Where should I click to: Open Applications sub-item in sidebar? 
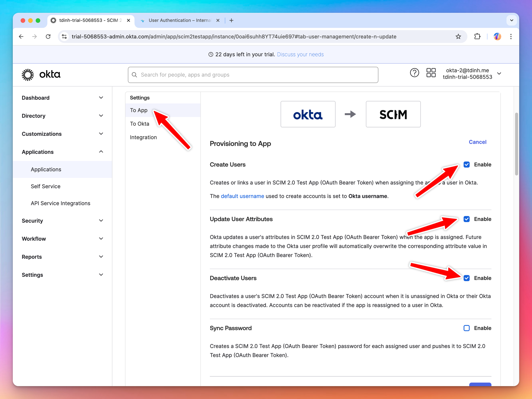click(x=63, y=169)
